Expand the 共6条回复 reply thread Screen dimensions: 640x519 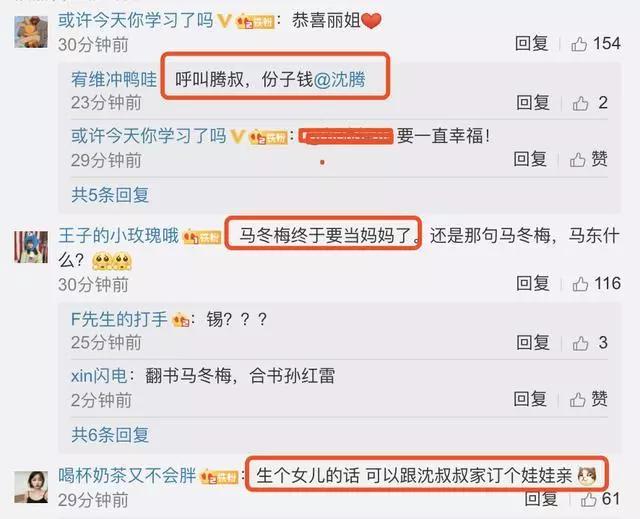(x=110, y=435)
